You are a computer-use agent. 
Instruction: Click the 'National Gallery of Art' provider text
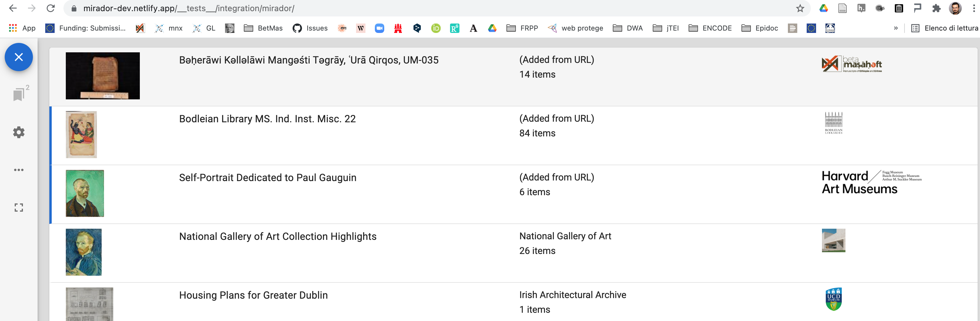[x=565, y=236]
